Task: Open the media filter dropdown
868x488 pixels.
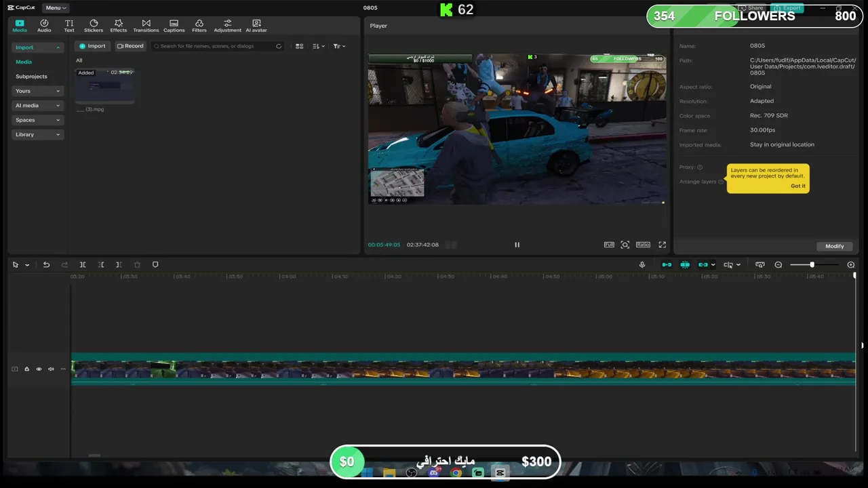Action: click(339, 46)
